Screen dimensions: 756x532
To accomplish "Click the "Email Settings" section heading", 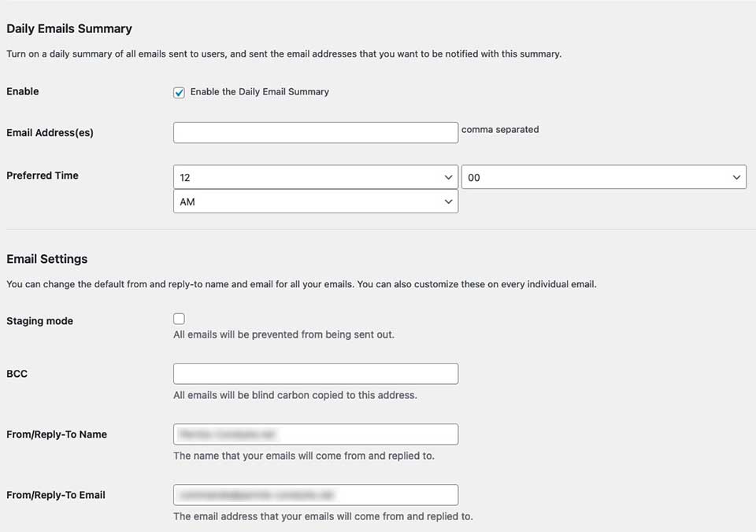I will click(47, 259).
